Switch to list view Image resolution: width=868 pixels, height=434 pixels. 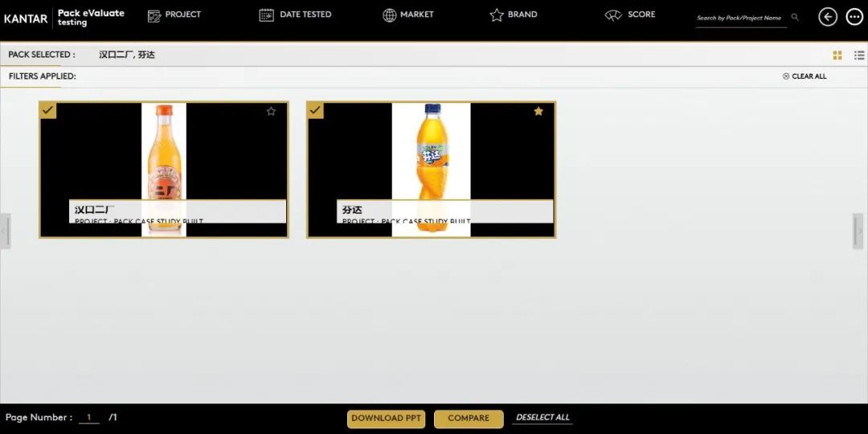coord(859,55)
